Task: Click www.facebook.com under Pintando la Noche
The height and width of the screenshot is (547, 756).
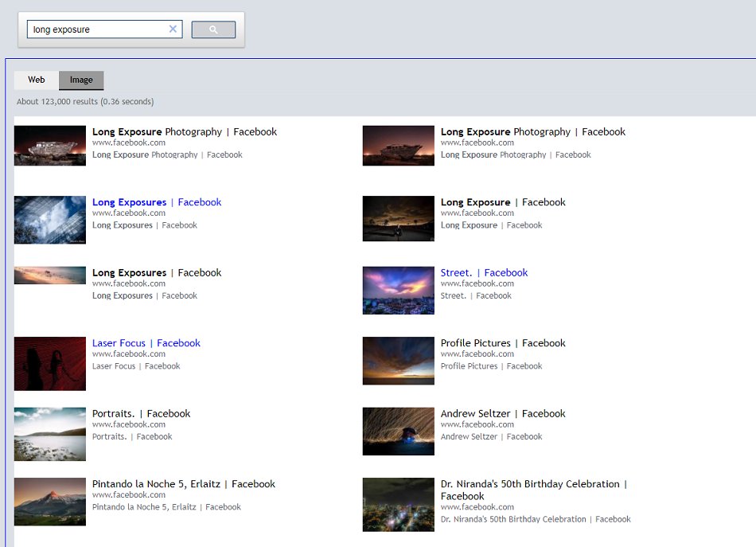Action: pos(129,495)
